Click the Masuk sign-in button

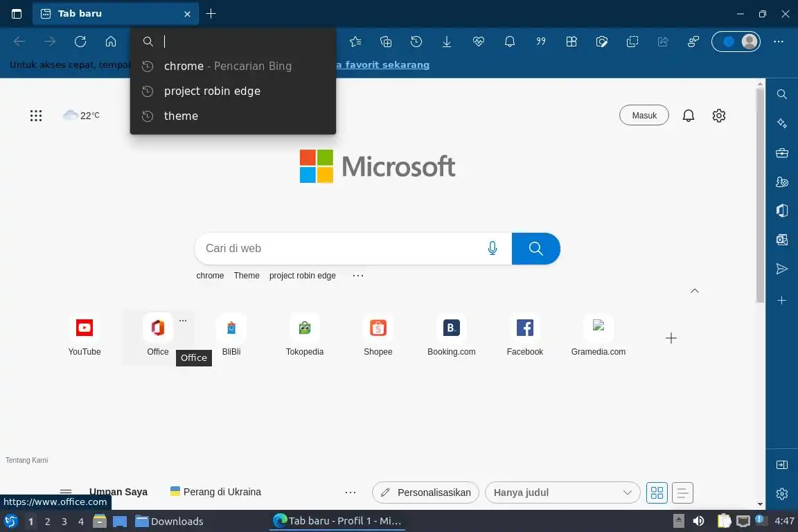(644, 116)
